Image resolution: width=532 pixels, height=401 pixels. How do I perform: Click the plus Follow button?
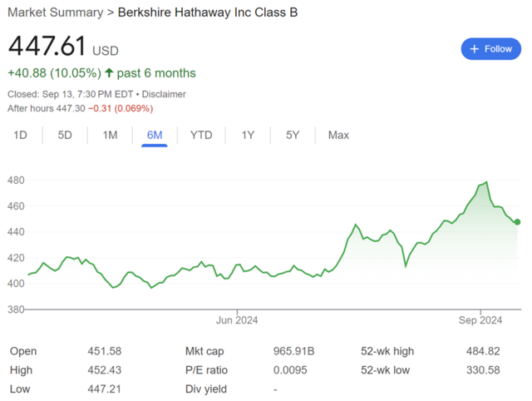pos(490,49)
